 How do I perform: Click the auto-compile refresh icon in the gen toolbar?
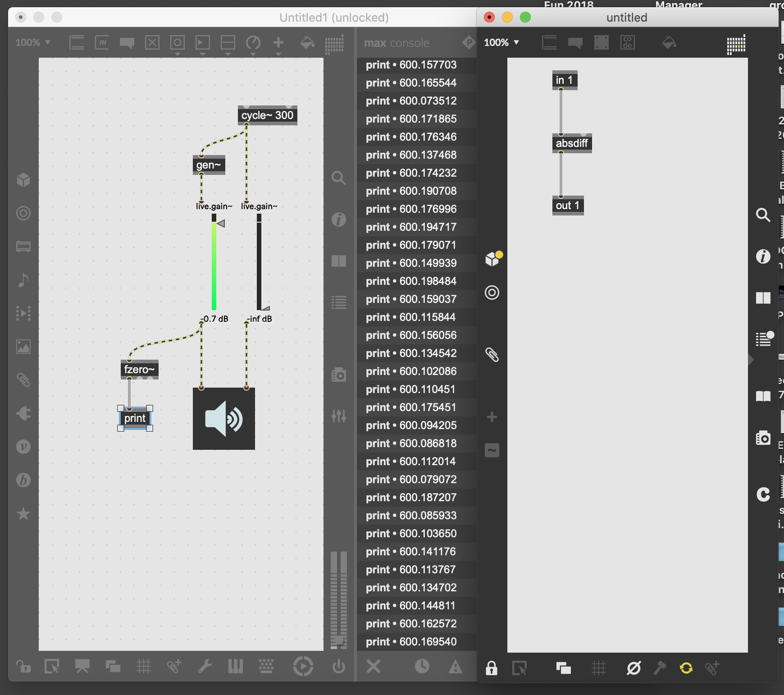pyautogui.click(x=686, y=668)
